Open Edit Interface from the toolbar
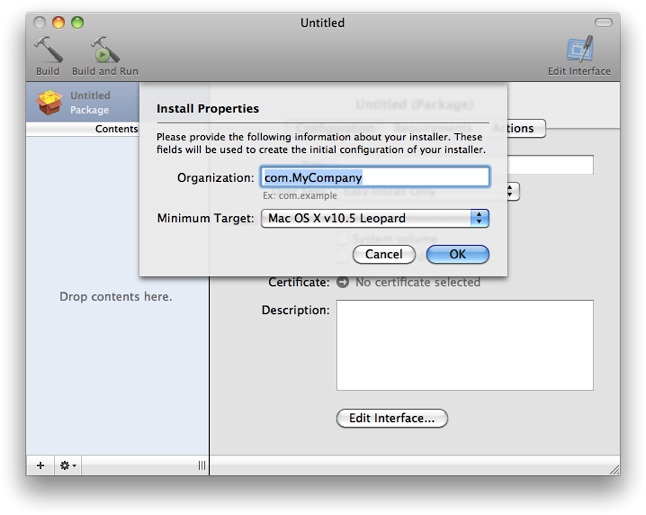 pyautogui.click(x=579, y=51)
